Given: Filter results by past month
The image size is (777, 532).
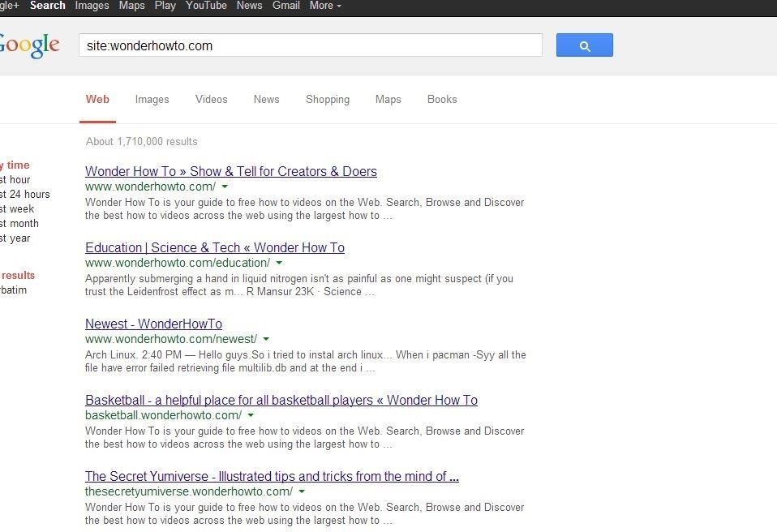Looking at the screenshot, I should [19, 223].
